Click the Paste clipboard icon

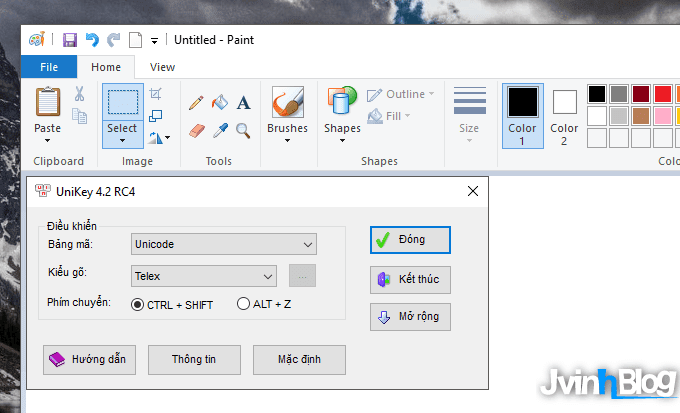click(48, 102)
